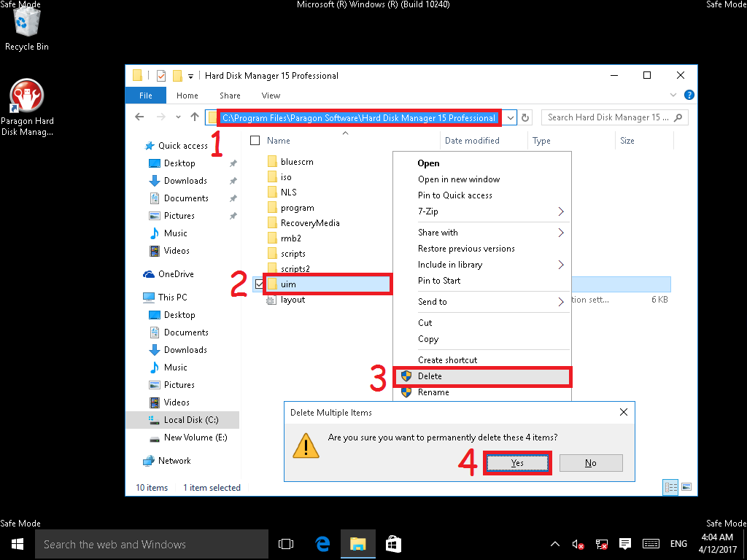Open Task View on the taskbar
747x560 pixels.
tap(286, 544)
